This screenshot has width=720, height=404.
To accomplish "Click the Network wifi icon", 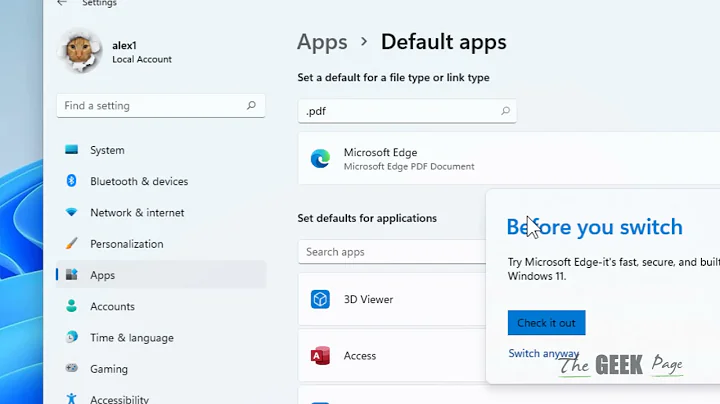I will click(71, 212).
